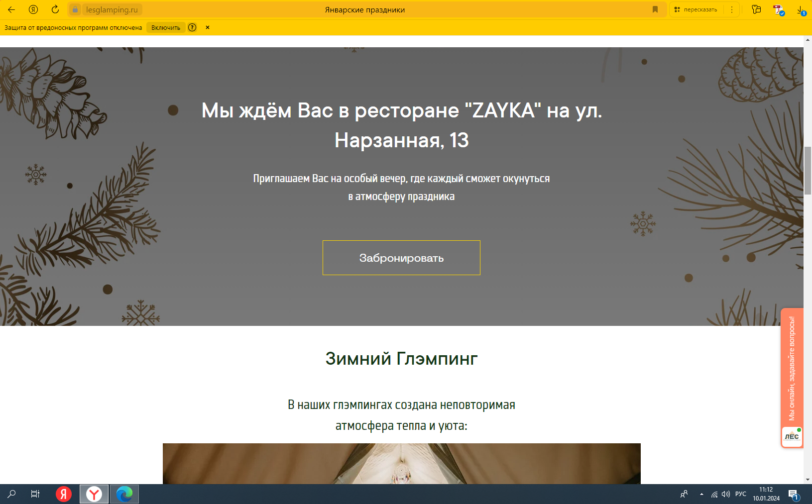The image size is (812, 504).
Task: Click the page scroll-up arrow
Action: click(808, 40)
